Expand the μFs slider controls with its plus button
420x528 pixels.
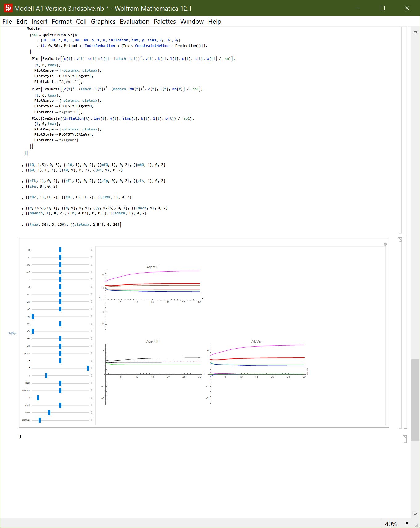[92, 324]
